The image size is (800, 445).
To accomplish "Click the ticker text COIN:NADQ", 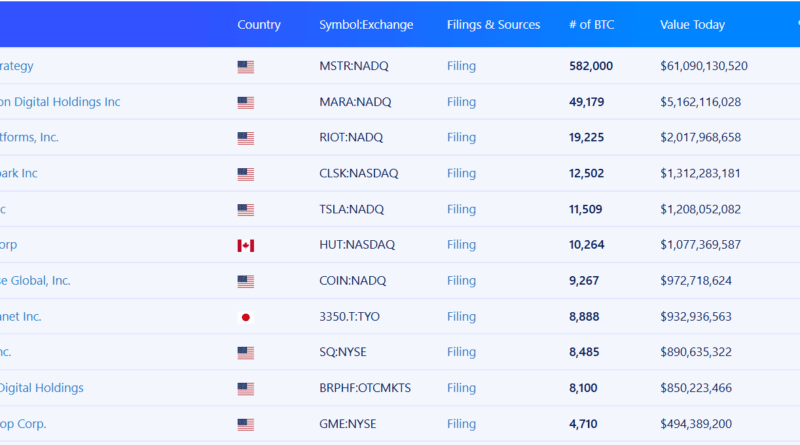I will [x=353, y=280].
